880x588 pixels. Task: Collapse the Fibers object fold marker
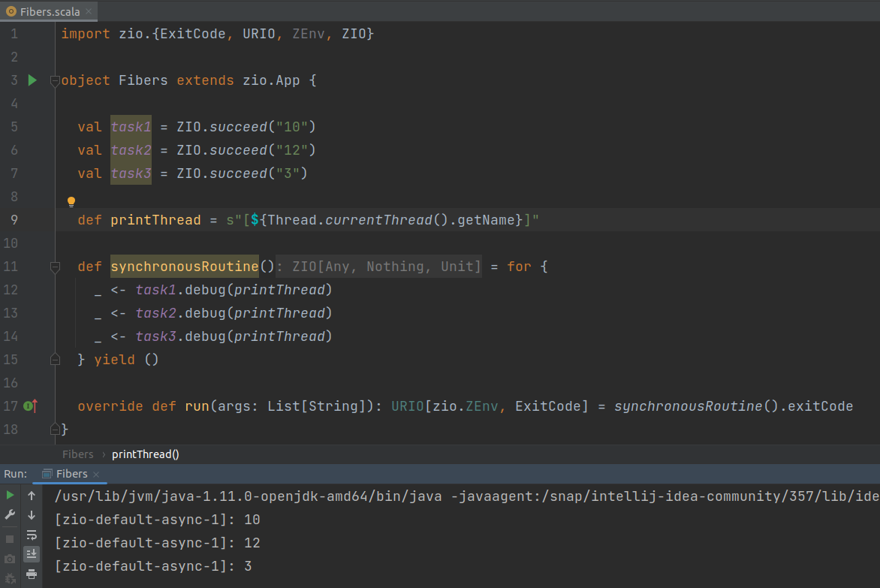55,81
